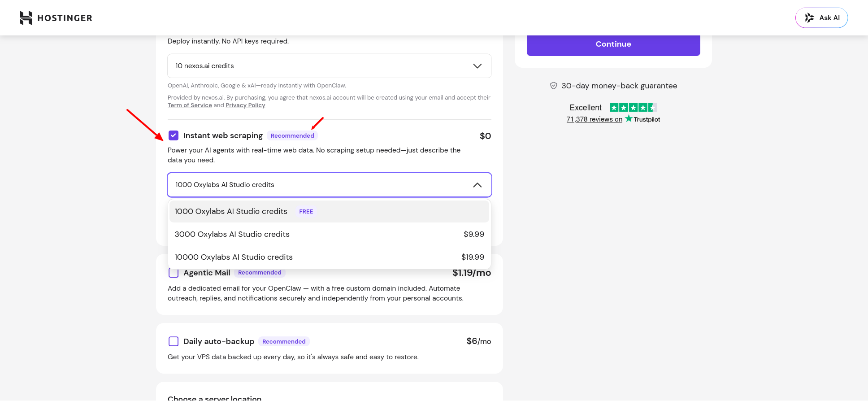Click the chevron arrow in nexos.ai credits dropdown
868x401 pixels.
click(x=477, y=66)
